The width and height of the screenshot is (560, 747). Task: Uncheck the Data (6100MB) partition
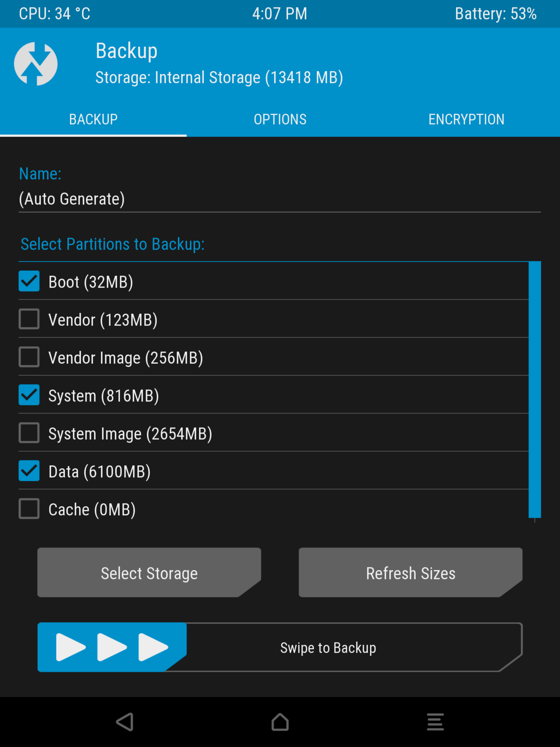point(29,471)
